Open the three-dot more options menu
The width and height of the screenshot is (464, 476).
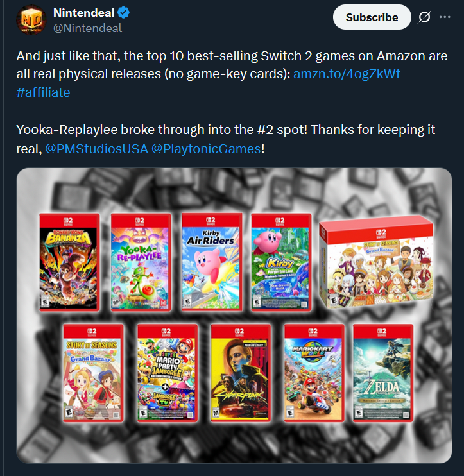click(445, 17)
